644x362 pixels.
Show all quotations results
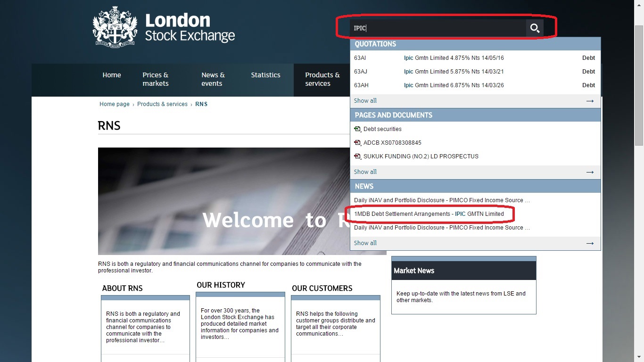point(365,101)
